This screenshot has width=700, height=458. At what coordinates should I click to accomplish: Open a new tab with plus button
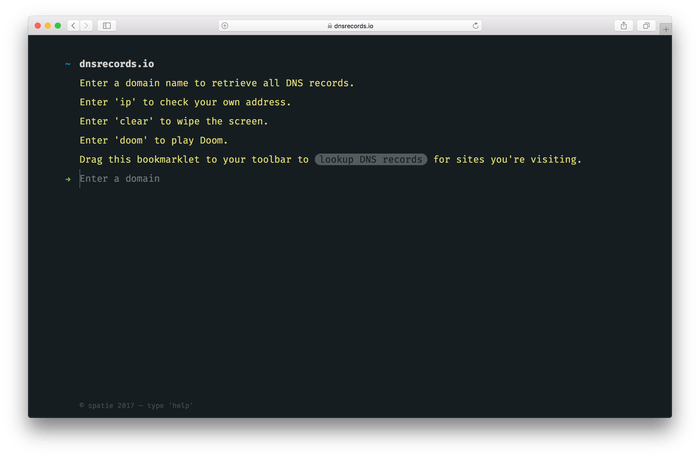666,29
